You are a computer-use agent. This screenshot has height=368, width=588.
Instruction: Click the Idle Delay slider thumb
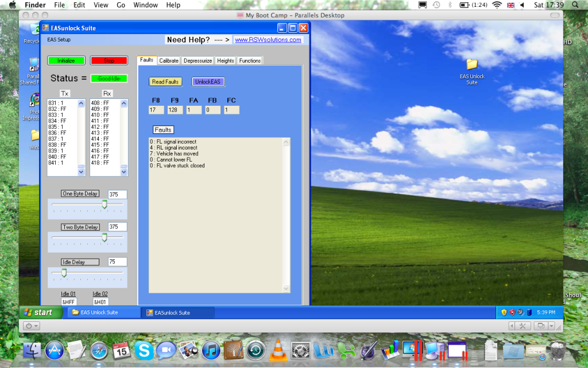pos(64,273)
